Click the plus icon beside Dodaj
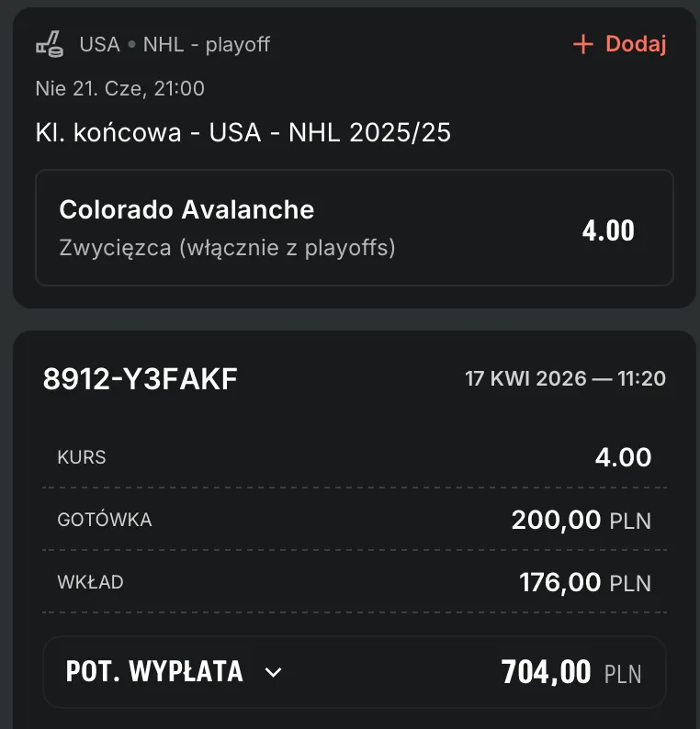This screenshot has width=700, height=729. (x=582, y=44)
